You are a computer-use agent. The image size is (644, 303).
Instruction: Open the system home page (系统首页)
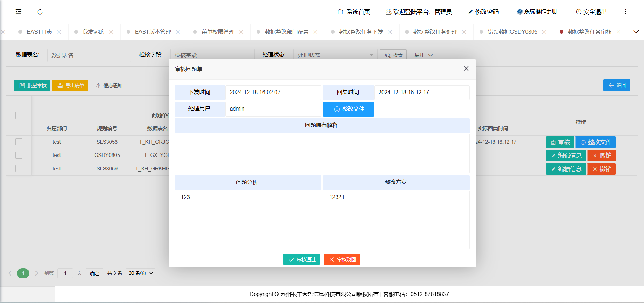coord(354,12)
